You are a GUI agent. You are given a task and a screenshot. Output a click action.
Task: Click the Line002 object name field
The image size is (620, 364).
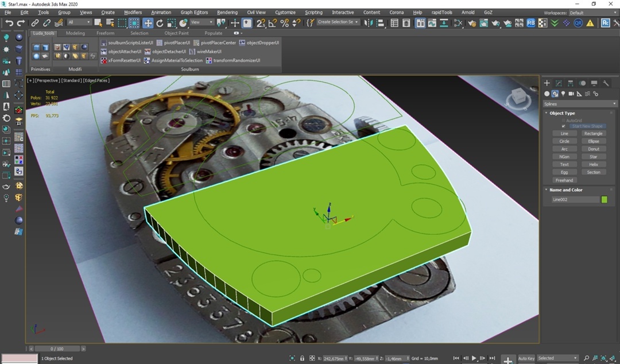(575, 200)
